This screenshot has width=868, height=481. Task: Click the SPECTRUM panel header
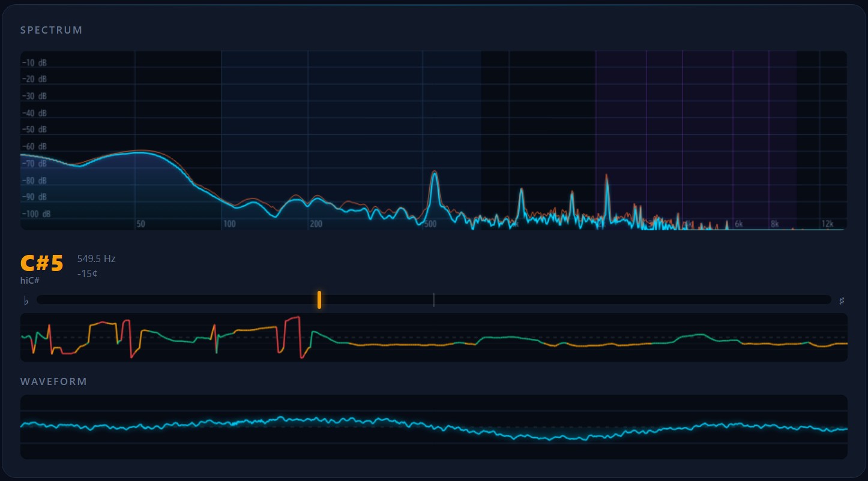click(51, 30)
